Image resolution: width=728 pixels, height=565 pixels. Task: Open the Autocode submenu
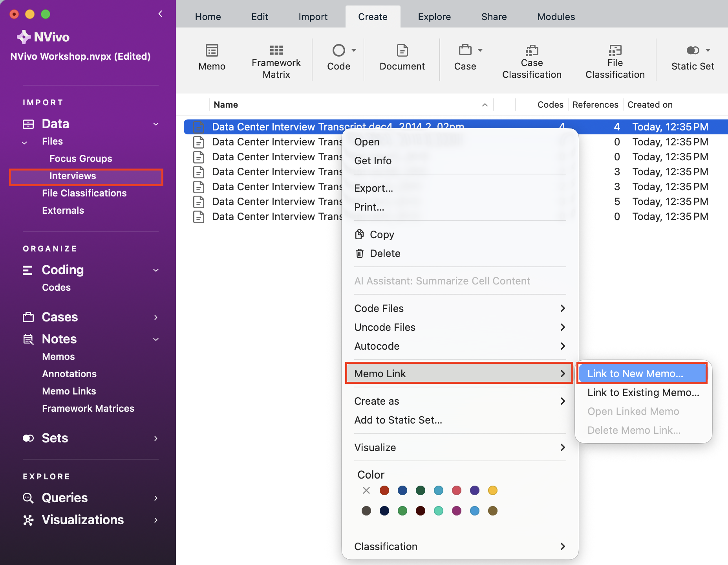pos(460,346)
